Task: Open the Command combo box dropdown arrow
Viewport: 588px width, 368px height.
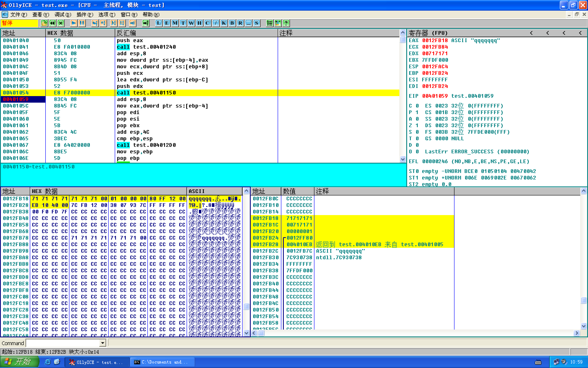Action: coord(102,343)
